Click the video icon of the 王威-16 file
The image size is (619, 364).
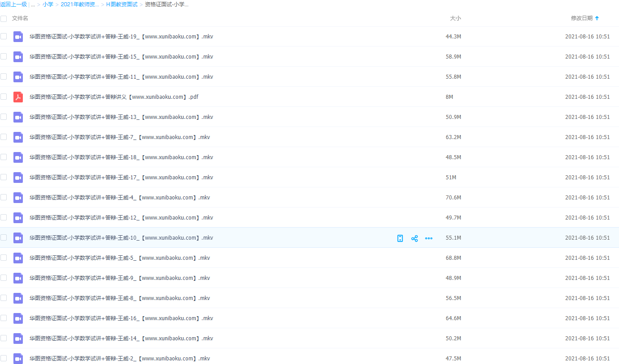(x=18, y=318)
